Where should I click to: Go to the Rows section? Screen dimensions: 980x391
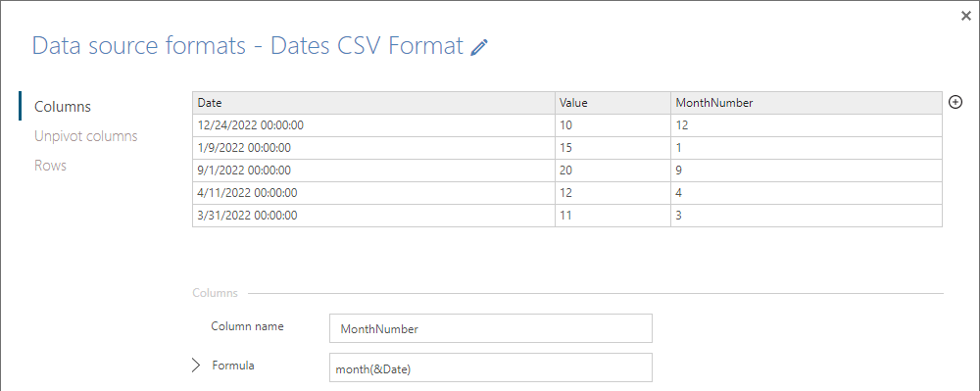click(x=51, y=166)
